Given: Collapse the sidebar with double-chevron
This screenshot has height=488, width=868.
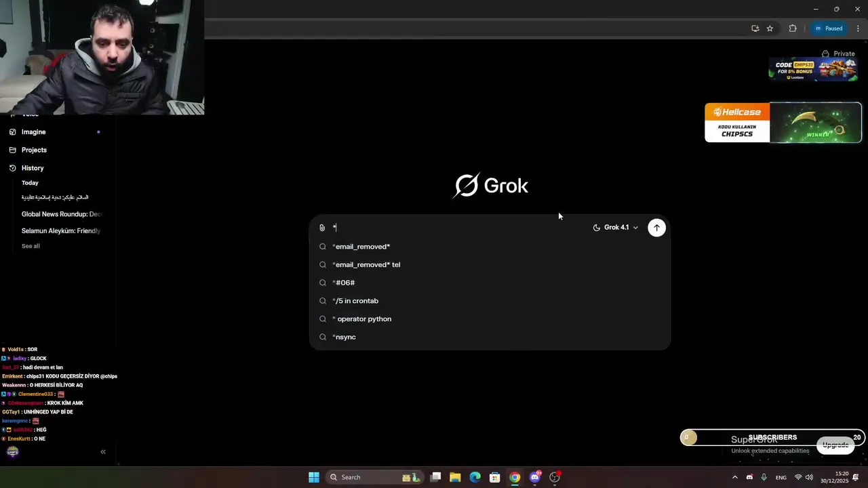Looking at the screenshot, I should pos(103,452).
